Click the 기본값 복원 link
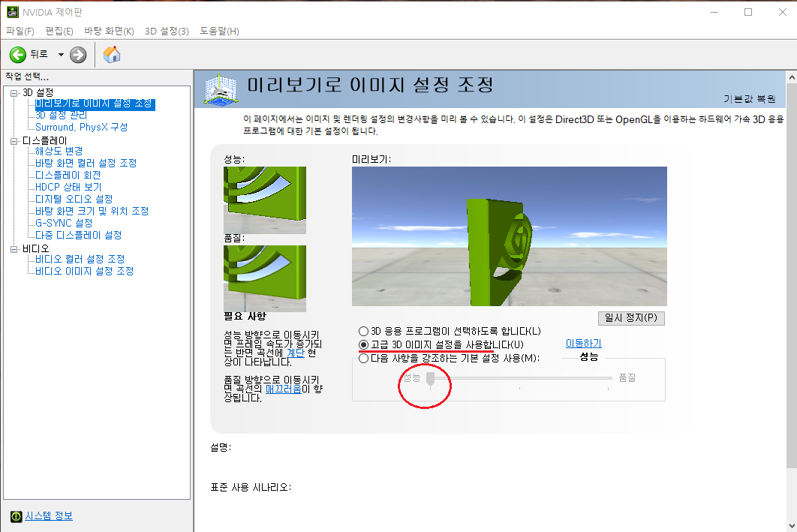 750,99
